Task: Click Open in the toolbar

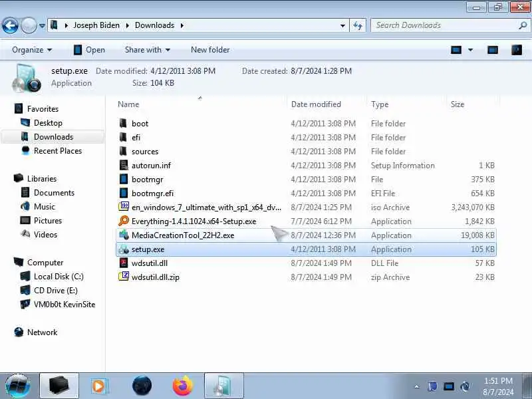Action: [x=89, y=50]
